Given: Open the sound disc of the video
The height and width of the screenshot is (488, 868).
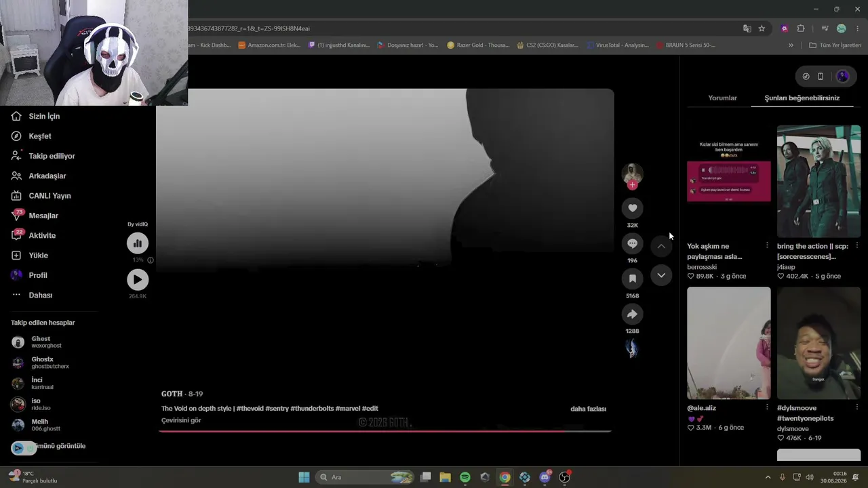Looking at the screenshot, I should click(632, 348).
